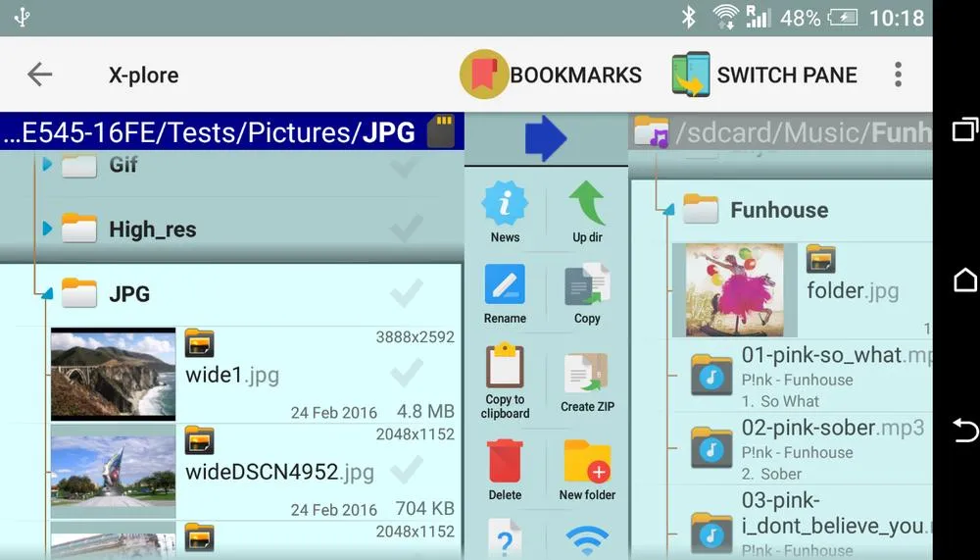This screenshot has width=980, height=560.
Task: Go up a directory with Up dir
Action: pos(587,203)
